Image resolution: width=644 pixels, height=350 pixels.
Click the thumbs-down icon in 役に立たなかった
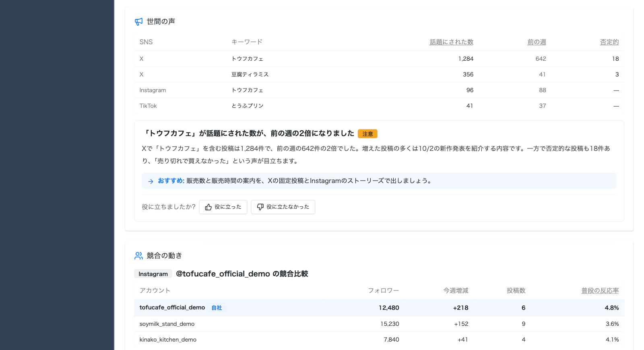260,207
